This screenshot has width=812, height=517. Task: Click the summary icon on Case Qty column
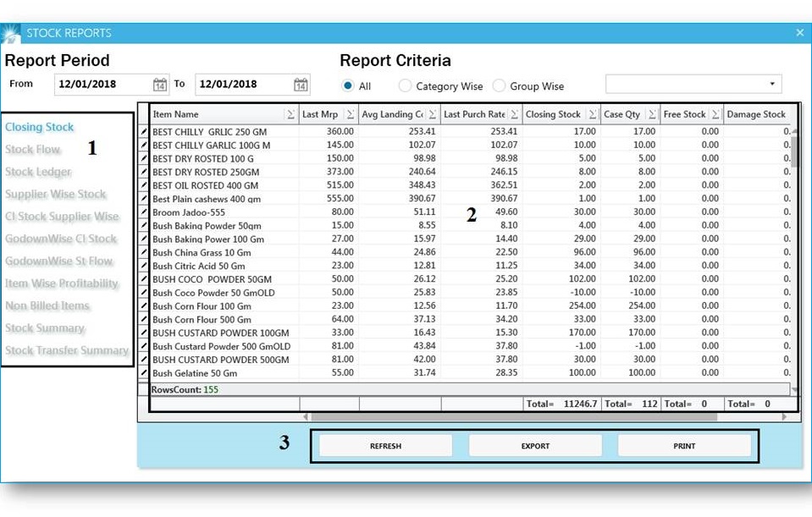tap(654, 113)
